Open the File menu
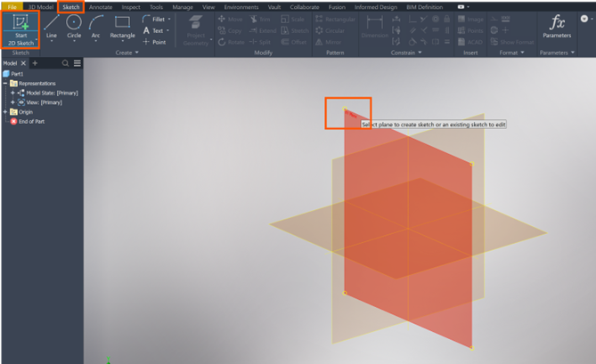 click(12, 6)
